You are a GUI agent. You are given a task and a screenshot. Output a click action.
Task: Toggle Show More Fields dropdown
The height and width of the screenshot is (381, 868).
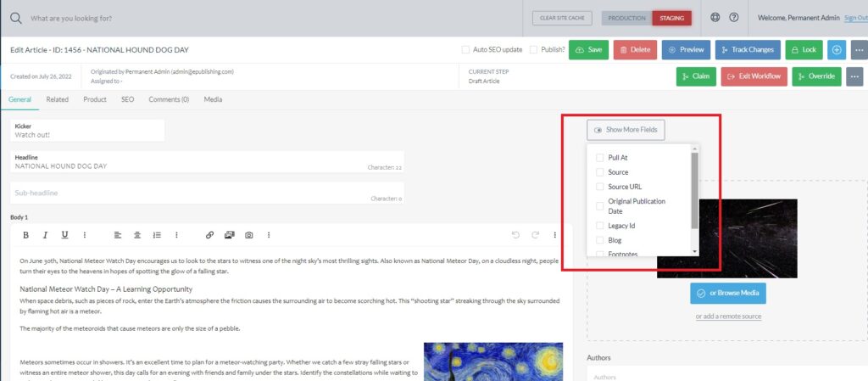pos(626,130)
